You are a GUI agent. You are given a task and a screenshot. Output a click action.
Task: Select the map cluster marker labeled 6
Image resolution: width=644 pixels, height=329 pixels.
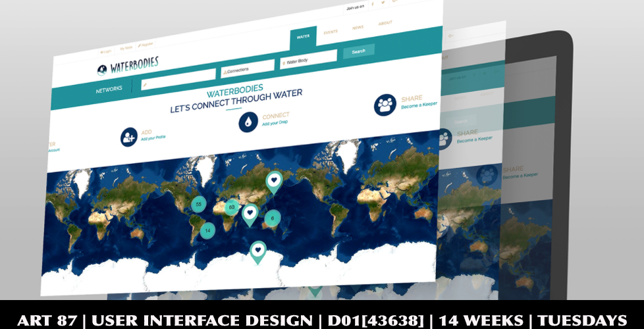(x=272, y=218)
